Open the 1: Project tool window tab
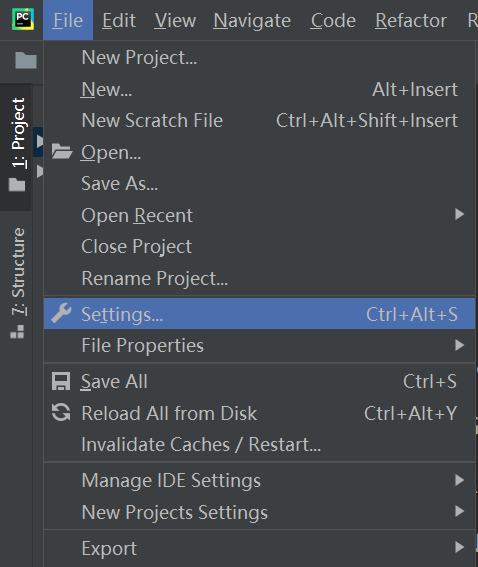Screen dimensions: 478x567 16,147
